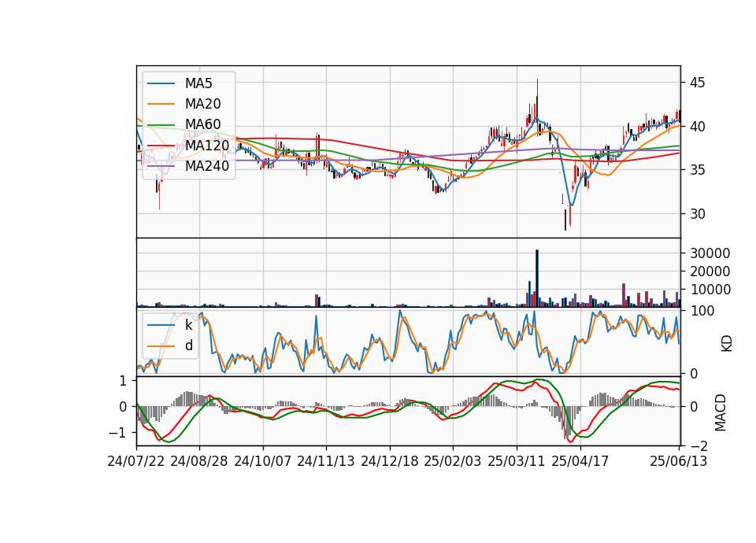Click the 25/04/17 date label
Screen dimensions: 756x543
pos(580,461)
